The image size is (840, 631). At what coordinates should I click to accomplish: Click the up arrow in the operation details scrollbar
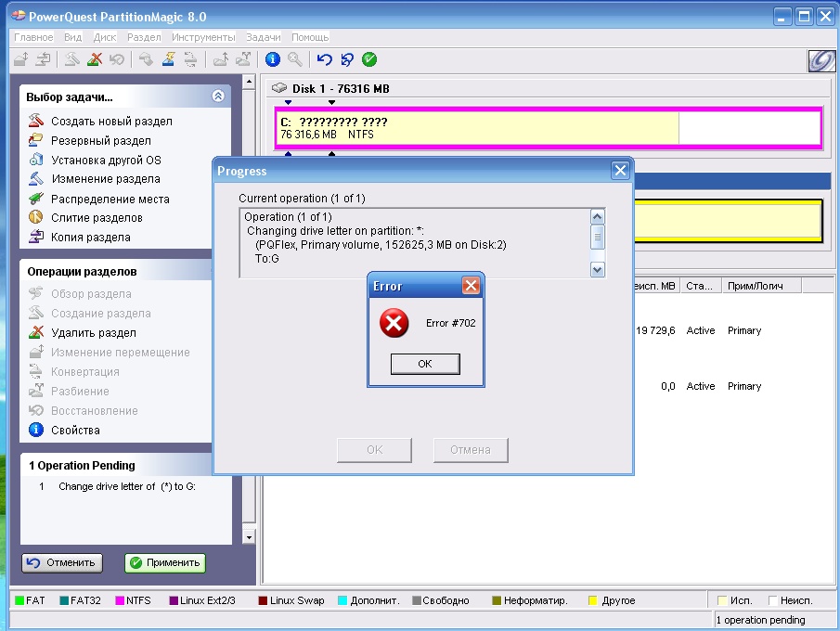(598, 217)
